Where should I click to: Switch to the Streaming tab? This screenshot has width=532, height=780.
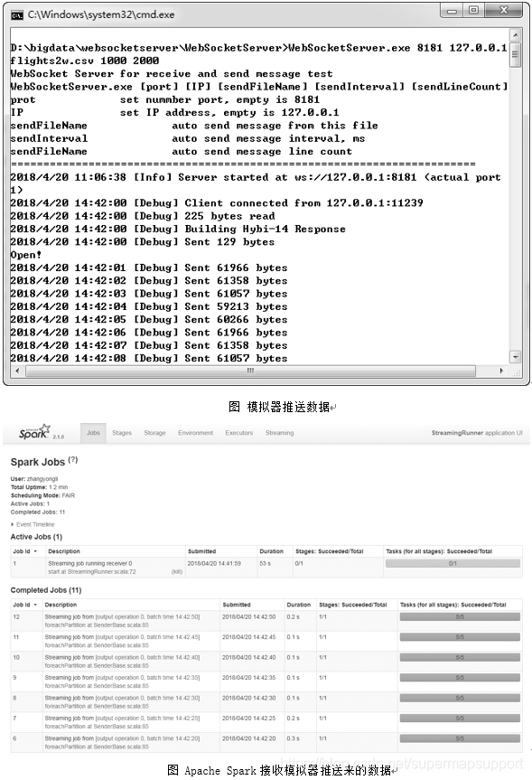pyautogui.click(x=279, y=433)
